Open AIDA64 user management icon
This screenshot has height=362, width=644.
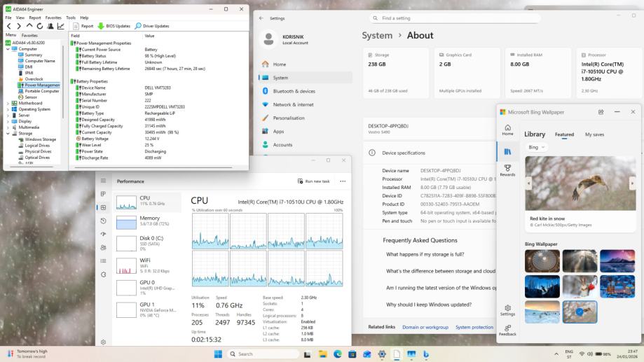click(50, 26)
